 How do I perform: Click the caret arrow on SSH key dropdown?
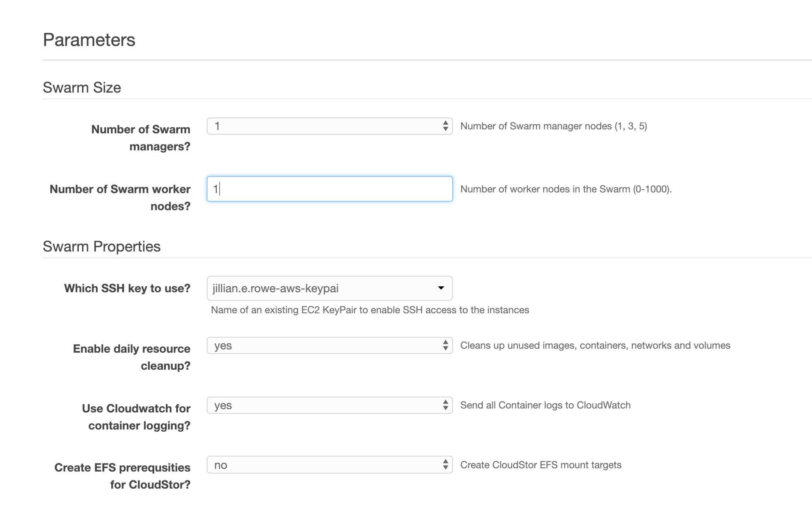[x=441, y=288]
